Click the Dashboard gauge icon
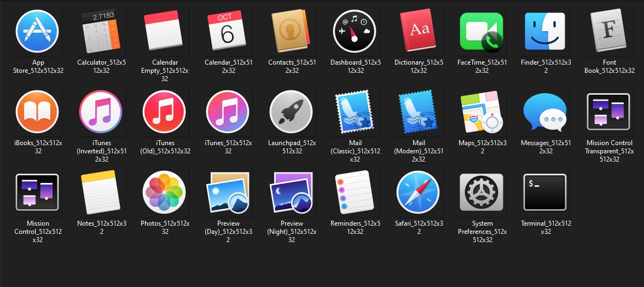 point(355,31)
